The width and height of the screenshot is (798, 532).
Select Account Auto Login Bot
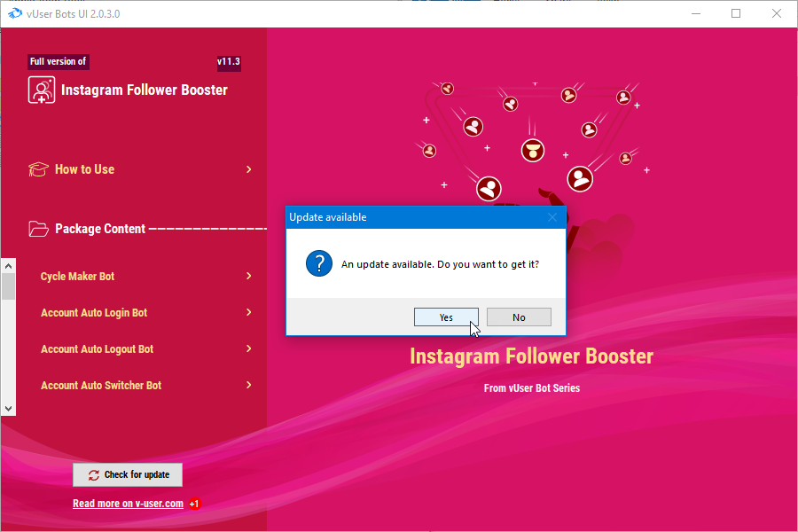(94, 313)
